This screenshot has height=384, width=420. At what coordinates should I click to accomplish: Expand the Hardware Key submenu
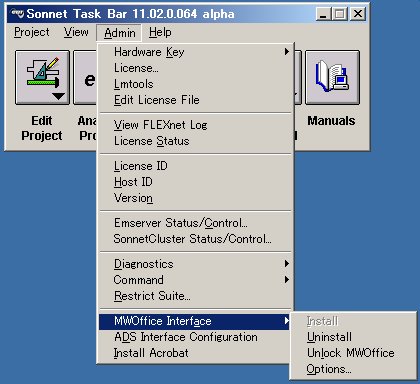point(195,52)
